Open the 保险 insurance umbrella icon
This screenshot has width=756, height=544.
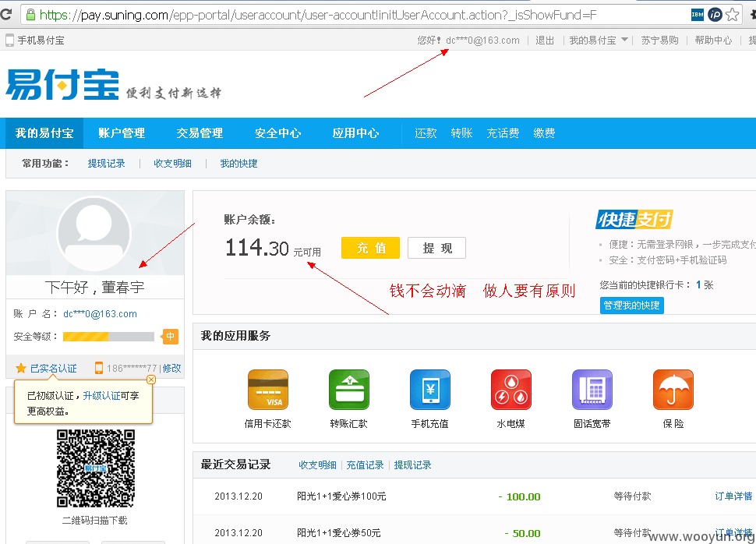[x=673, y=390]
